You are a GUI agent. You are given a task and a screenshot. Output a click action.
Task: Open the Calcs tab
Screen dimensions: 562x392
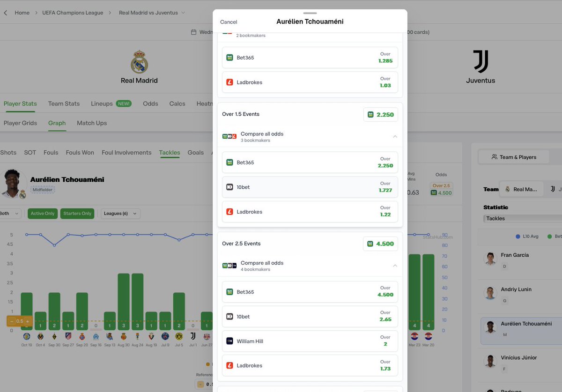tap(177, 104)
